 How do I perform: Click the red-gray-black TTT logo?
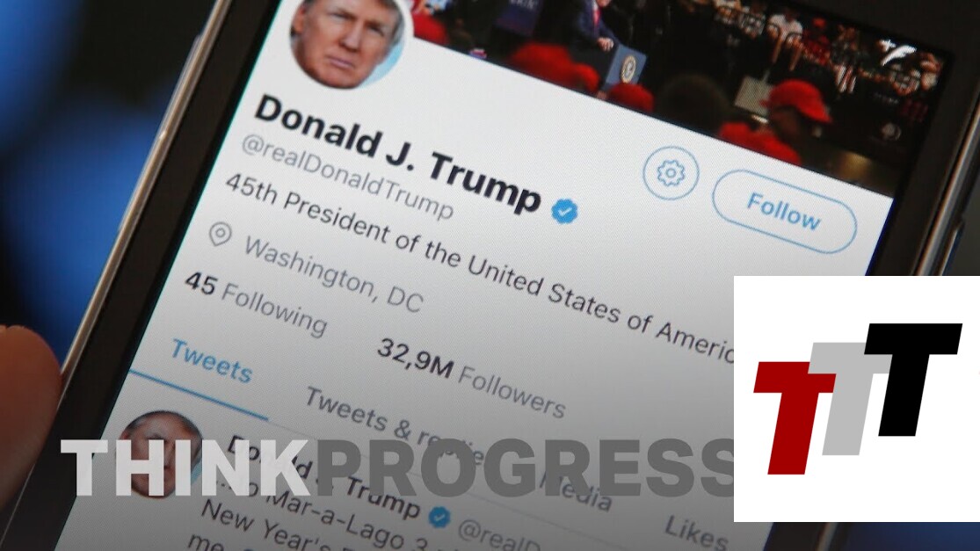tap(857, 398)
